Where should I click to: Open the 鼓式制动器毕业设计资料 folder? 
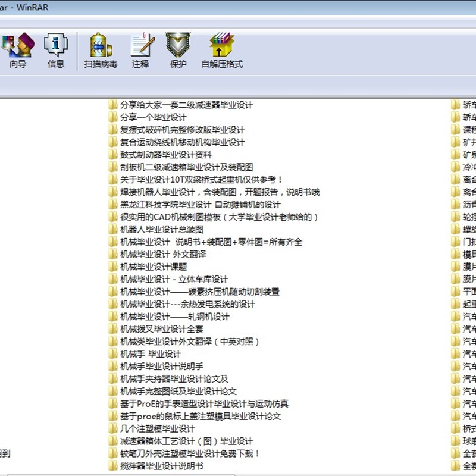(x=167, y=154)
